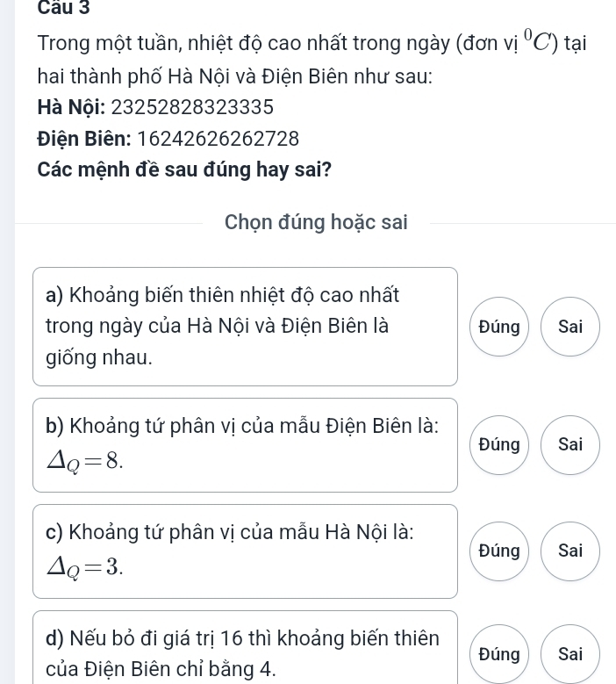Mark statement a) as Đúng
616x684 pixels.
pyautogui.click(x=499, y=327)
